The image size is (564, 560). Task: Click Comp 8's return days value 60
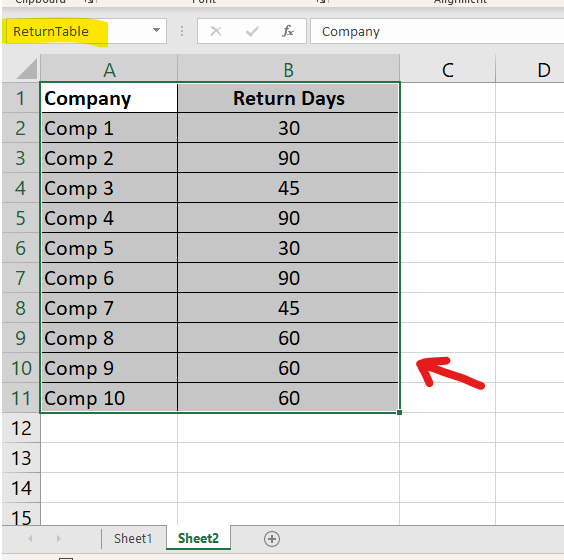pos(288,338)
